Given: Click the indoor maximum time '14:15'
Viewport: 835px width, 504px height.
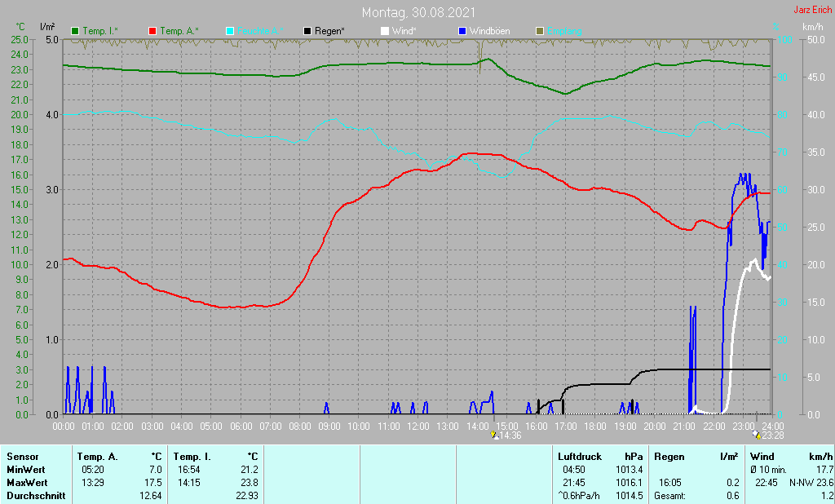Looking at the screenshot, I should [188, 483].
